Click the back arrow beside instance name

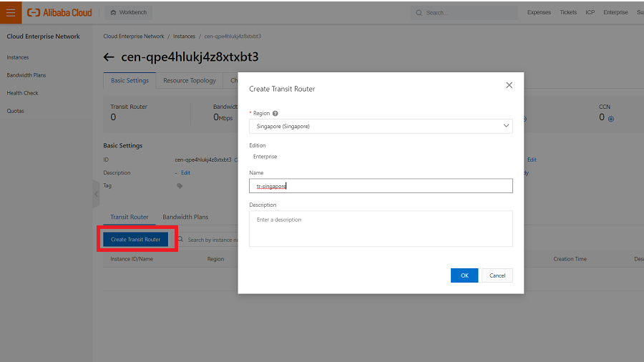tap(109, 57)
